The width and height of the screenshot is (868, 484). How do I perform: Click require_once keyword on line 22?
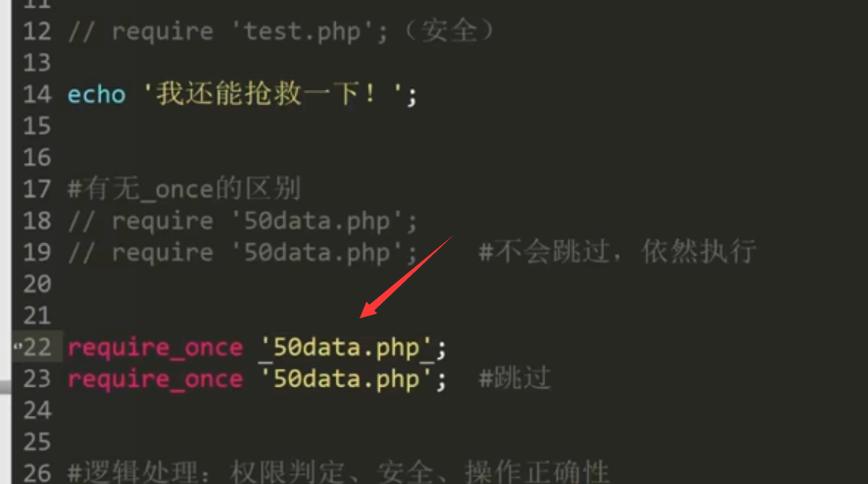154,348
